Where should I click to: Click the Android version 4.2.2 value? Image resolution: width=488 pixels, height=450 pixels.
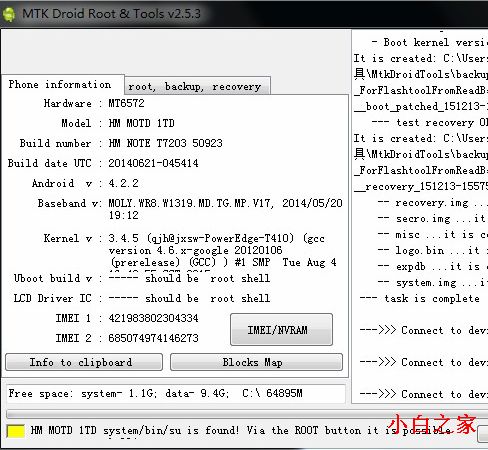[123, 183]
